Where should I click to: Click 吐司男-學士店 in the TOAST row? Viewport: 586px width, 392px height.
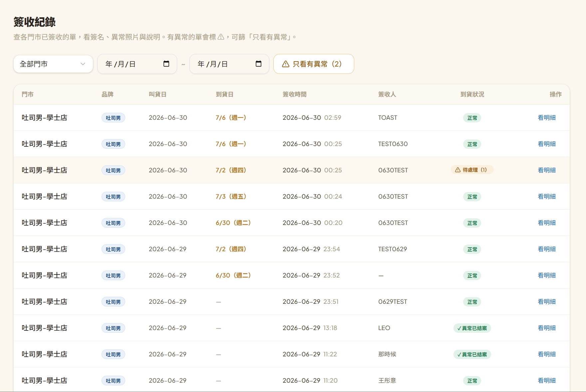(44, 117)
